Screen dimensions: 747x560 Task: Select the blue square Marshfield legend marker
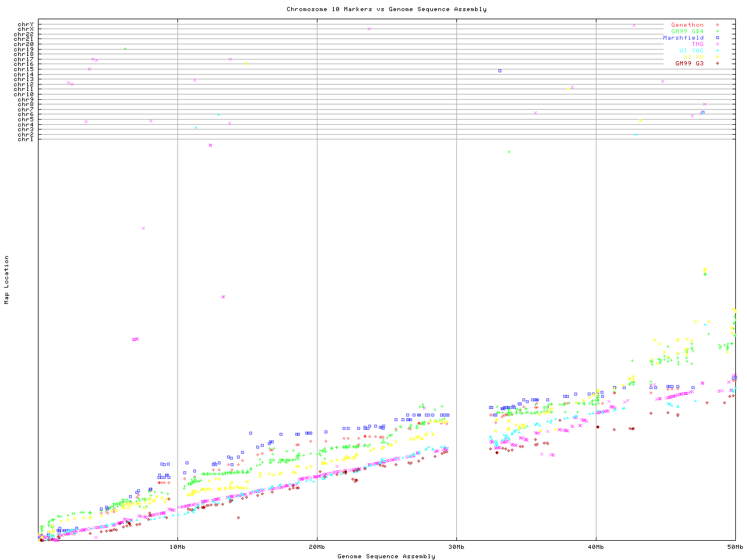tap(717, 38)
